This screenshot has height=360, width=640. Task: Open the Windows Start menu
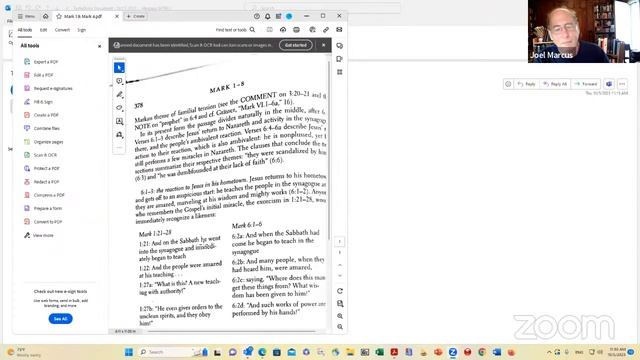coord(129,352)
